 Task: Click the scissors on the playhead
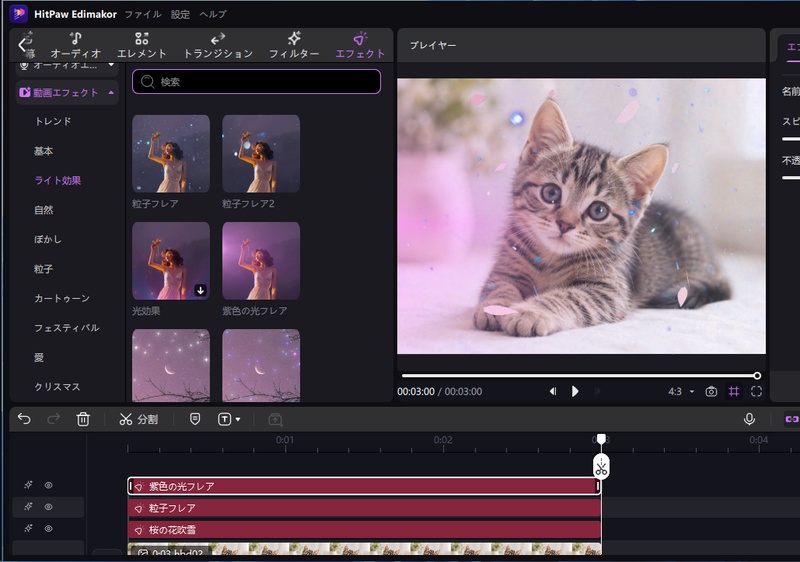tap(602, 467)
